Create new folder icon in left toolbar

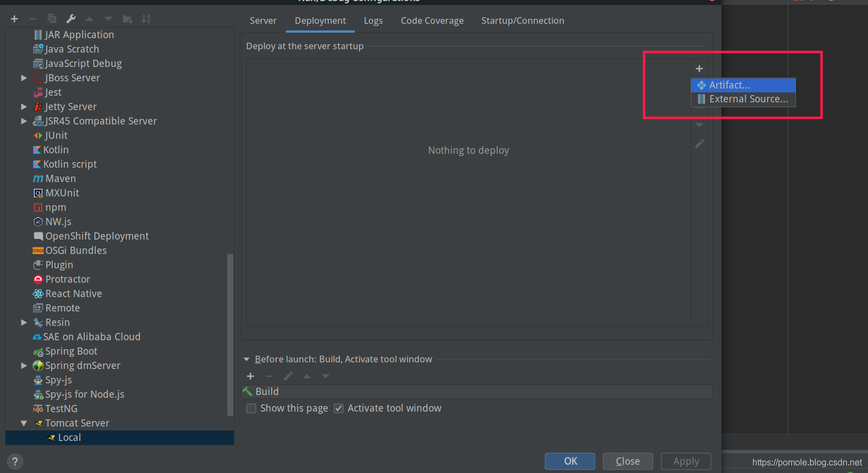[127, 19]
